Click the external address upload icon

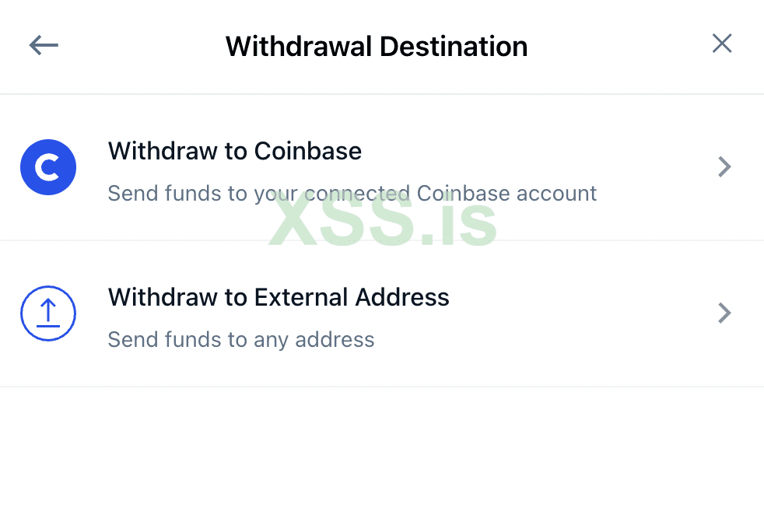(x=48, y=313)
